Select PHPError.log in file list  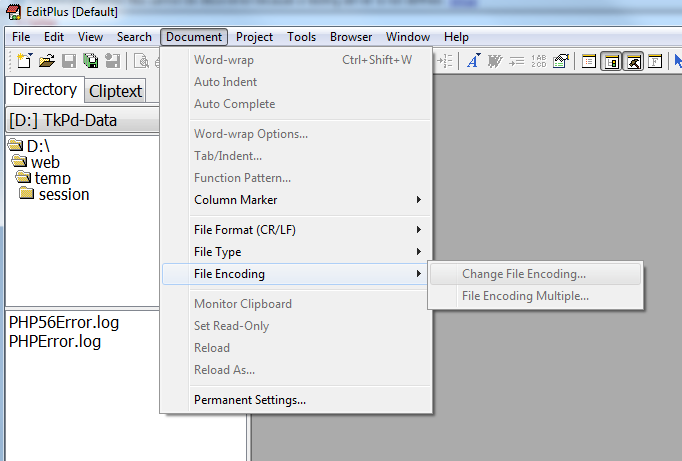[x=55, y=341]
